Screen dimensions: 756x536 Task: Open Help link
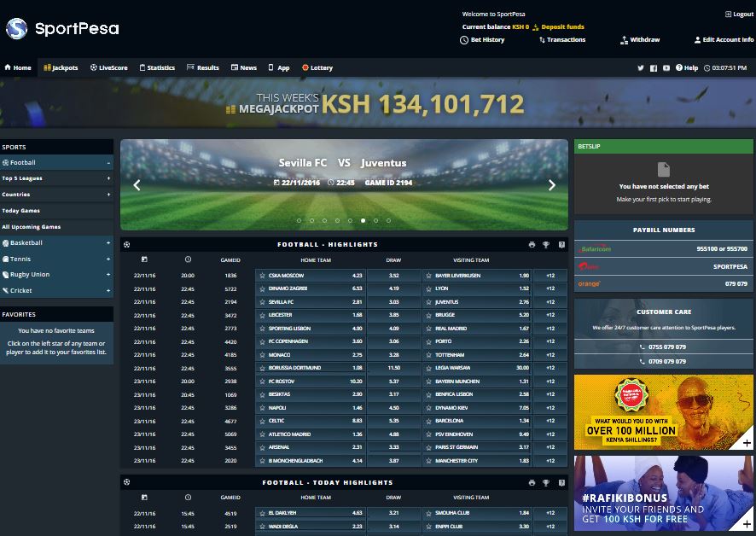pos(687,68)
